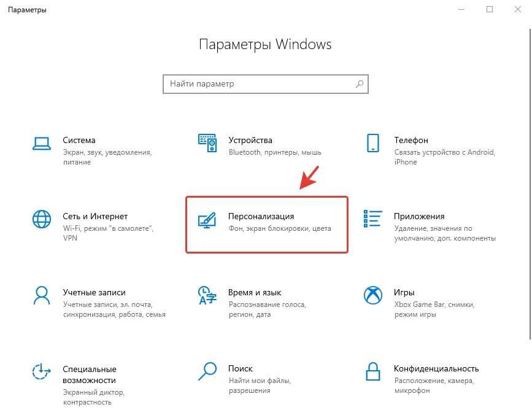Image resolution: width=532 pixels, height=415 pixels.
Task: Go to the Конфиденциальность category title
Action: (x=436, y=368)
